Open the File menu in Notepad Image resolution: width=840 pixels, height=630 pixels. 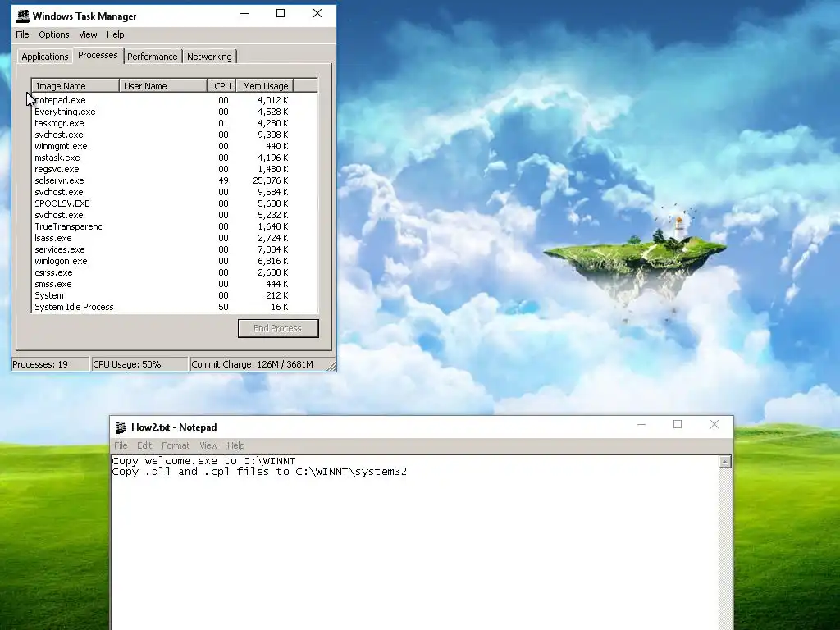[x=121, y=445]
